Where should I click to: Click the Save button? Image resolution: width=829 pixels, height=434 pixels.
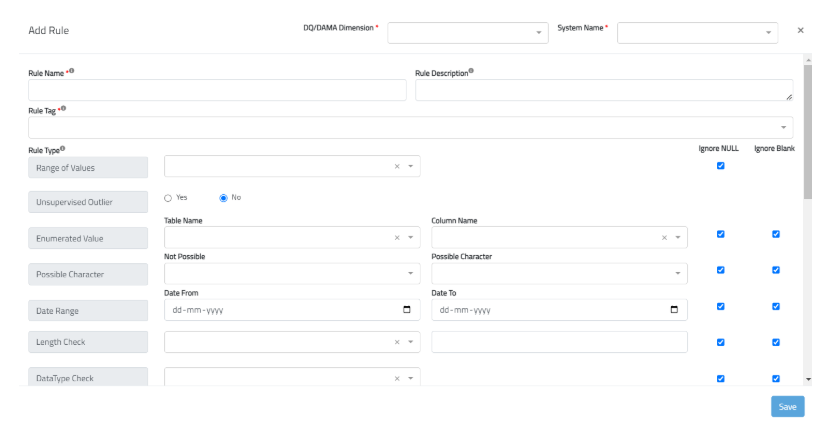pyautogui.click(x=787, y=406)
